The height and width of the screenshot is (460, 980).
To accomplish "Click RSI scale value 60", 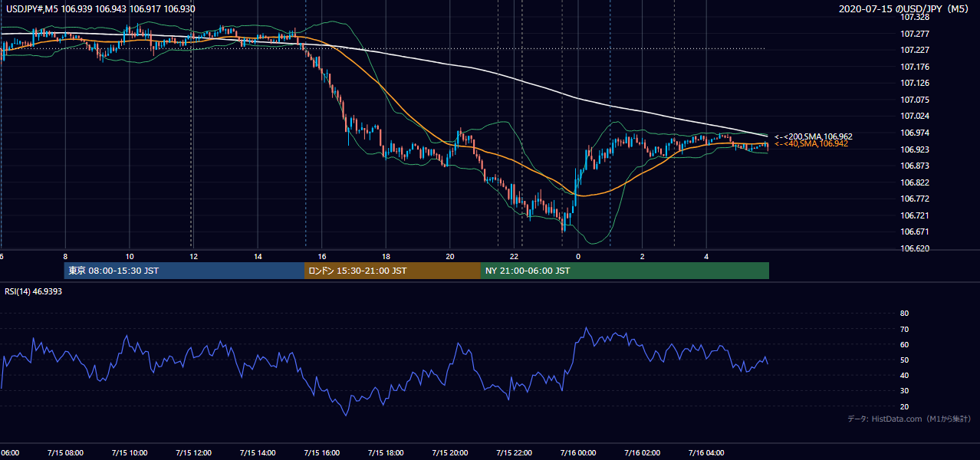I will tap(904, 344).
